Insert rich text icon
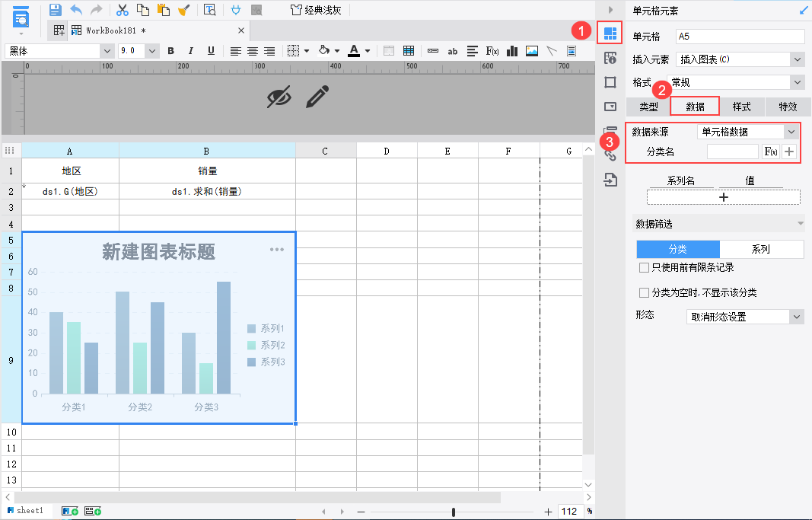The width and height of the screenshot is (812, 520). 473,51
